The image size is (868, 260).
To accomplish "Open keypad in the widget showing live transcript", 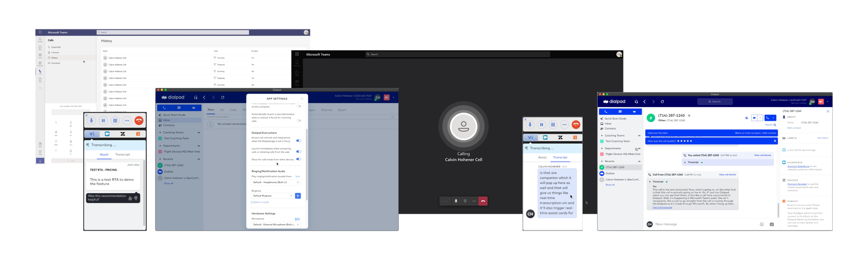I will coord(553,125).
